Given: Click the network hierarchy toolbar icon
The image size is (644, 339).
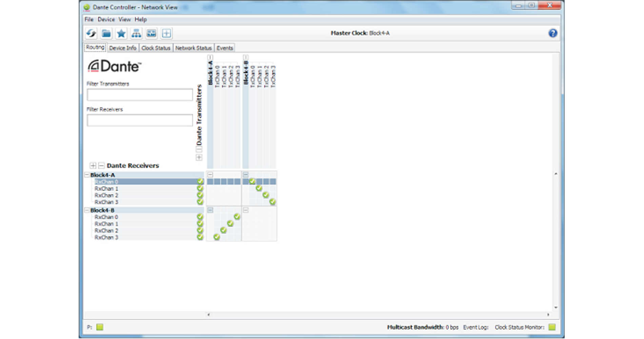Looking at the screenshot, I should pyautogui.click(x=136, y=33).
